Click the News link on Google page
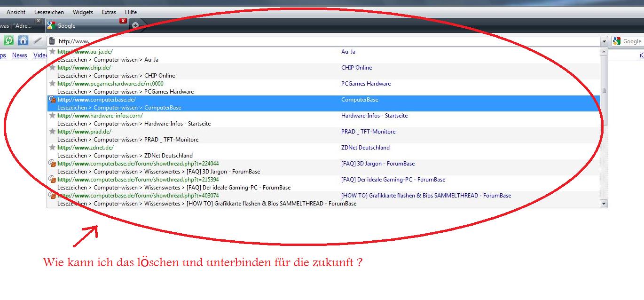The width and height of the screenshot is (644, 300). (20, 55)
